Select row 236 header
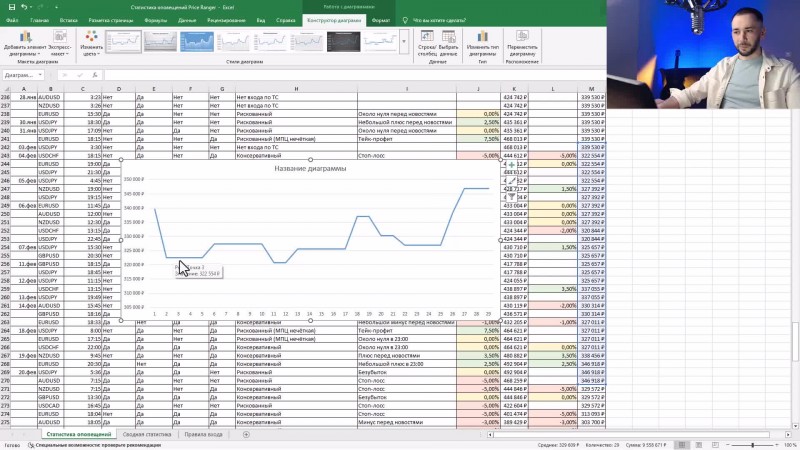 point(6,97)
